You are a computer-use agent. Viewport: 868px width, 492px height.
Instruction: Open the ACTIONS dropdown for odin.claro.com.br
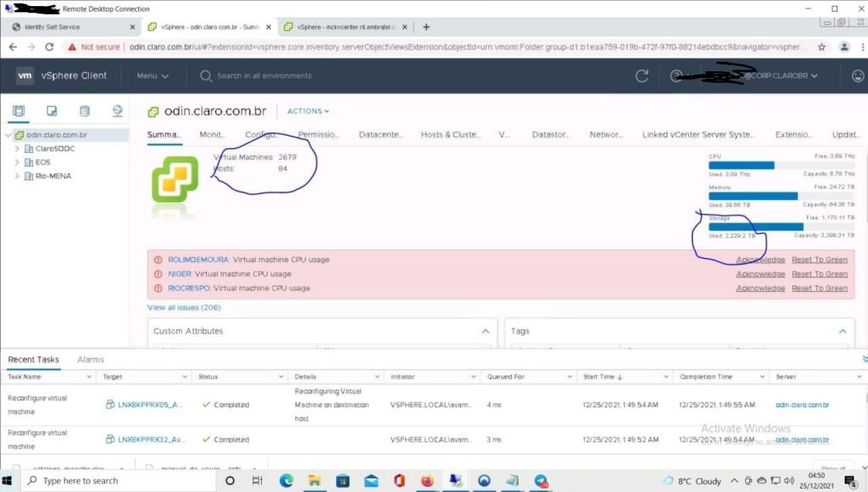[308, 111]
